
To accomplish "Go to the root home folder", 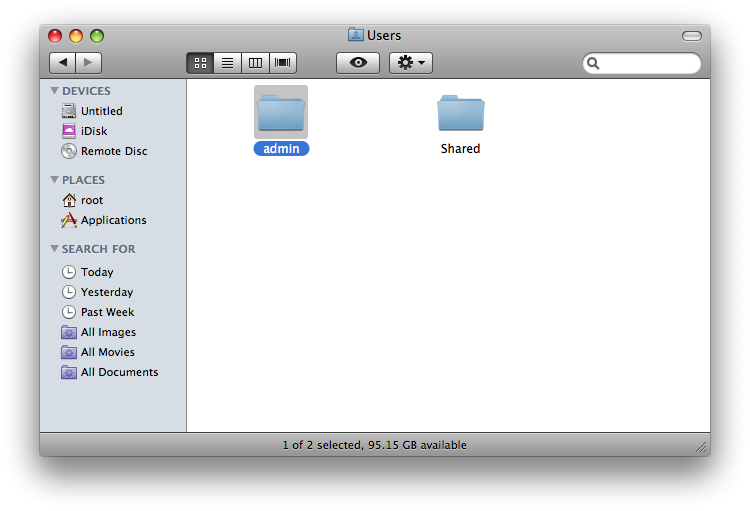I will click(x=91, y=200).
